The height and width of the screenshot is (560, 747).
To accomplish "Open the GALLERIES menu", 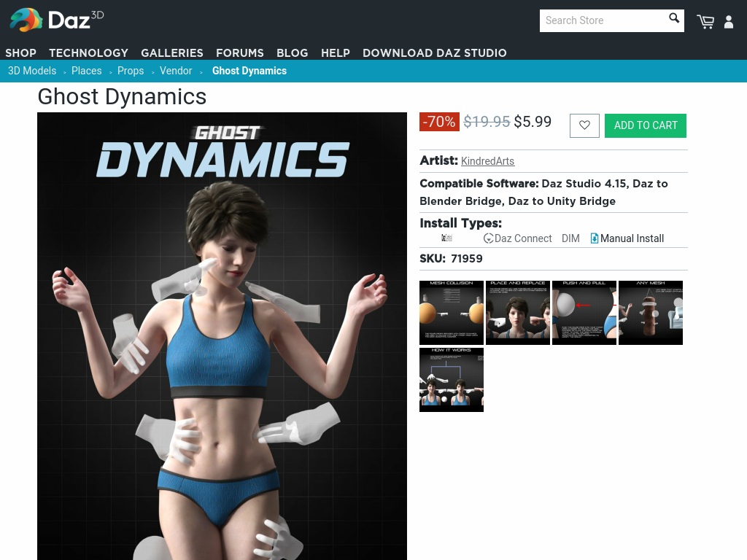I will (172, 52).
